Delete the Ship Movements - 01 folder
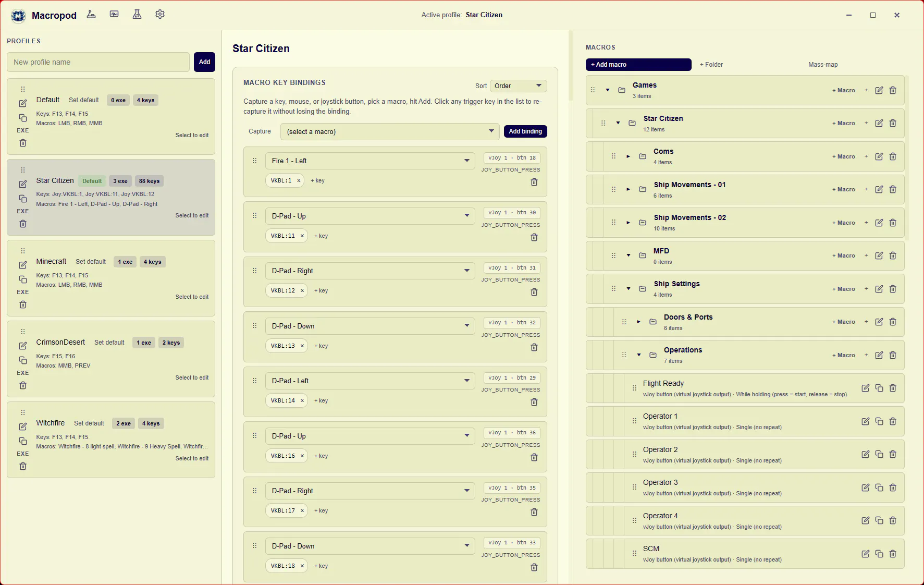 click(x=893, y=189)
